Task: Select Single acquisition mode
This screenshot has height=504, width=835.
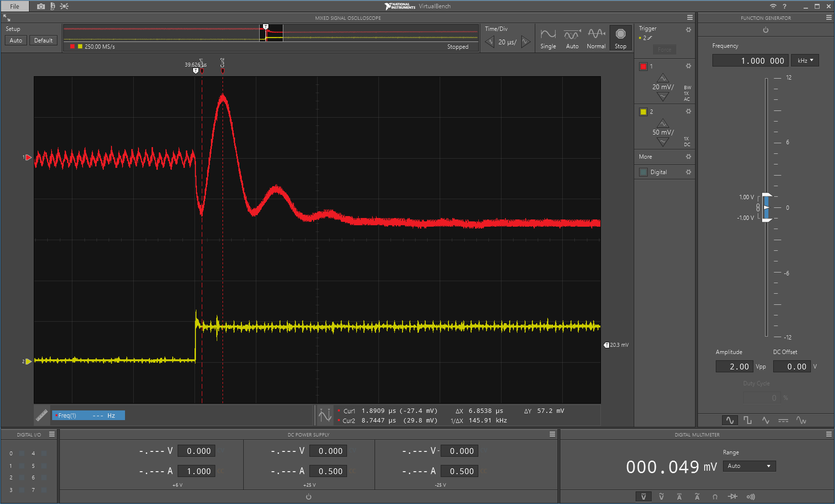Action: [548, 38]
